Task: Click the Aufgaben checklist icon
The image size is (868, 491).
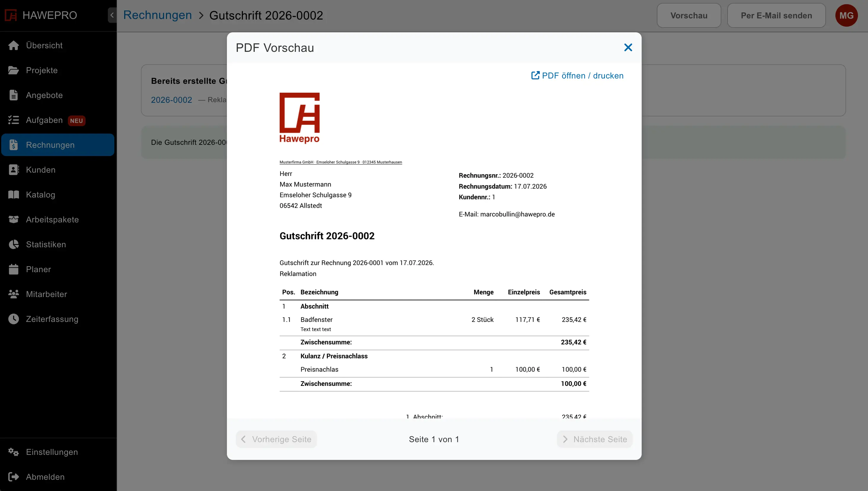Action: (14, 120)
